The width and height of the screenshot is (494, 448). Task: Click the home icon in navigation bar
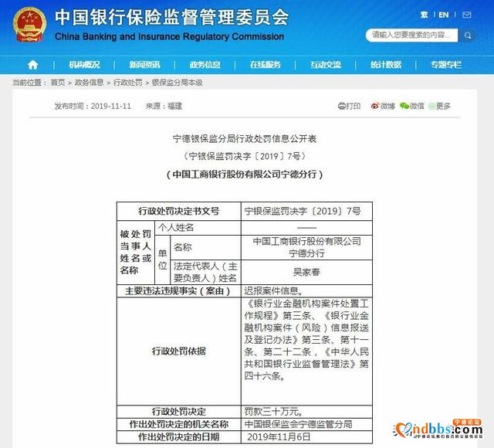click(x=33, y=65)
